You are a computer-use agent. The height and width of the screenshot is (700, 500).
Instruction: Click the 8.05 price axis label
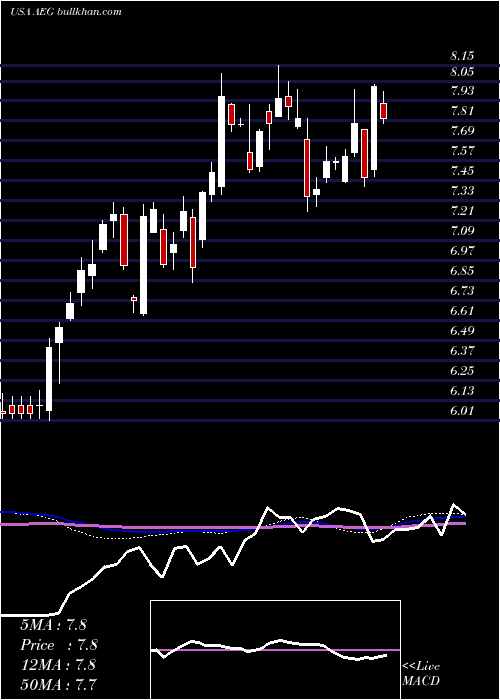pyautogui.click(x=462, y=72)
